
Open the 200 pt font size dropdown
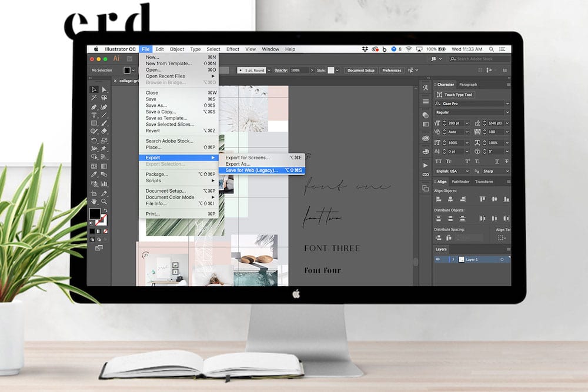click(x=467, y=123)
